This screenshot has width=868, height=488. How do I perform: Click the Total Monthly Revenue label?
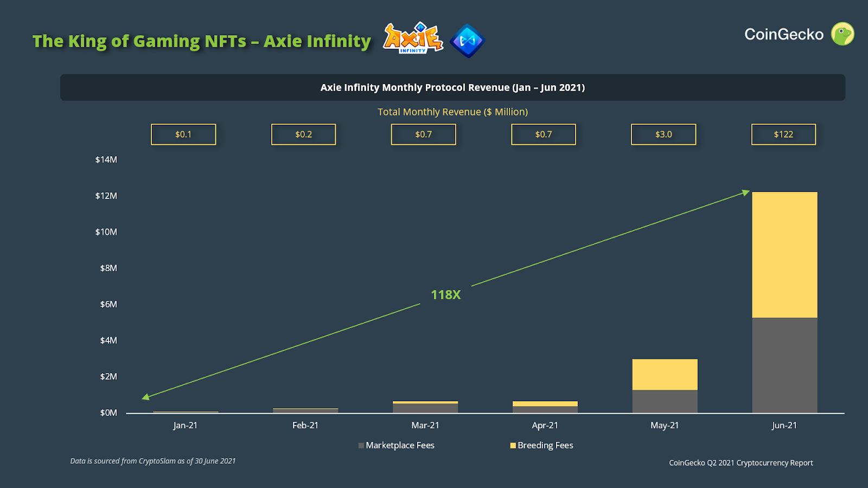(452, 112)
